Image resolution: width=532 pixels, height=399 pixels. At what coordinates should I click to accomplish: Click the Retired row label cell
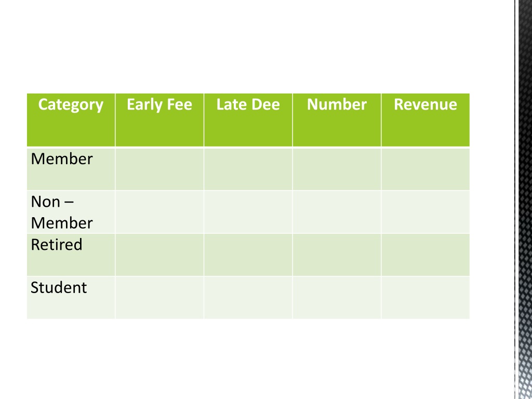pyautogui.click(x=71, y=255)
